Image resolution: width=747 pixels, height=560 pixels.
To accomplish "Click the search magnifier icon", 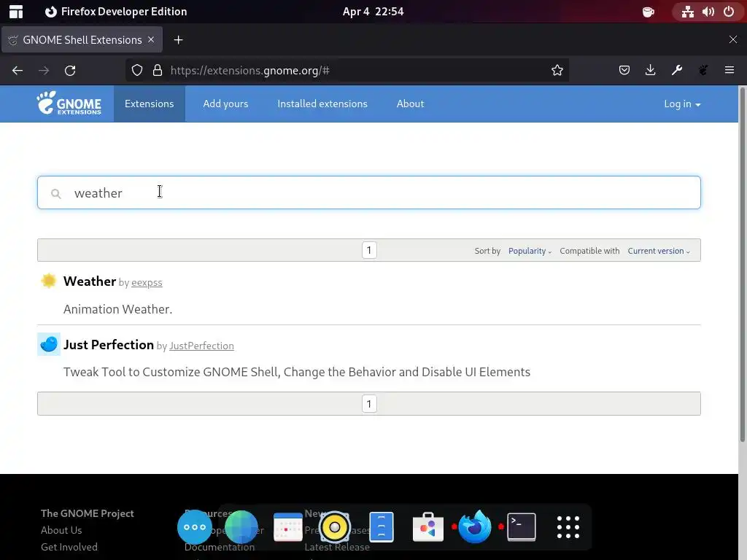I will tap(56, 194).
